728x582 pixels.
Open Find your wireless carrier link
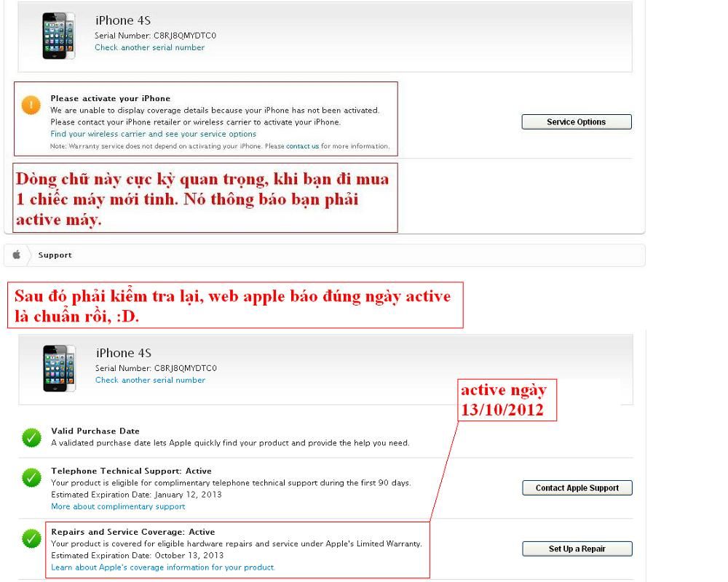point(153,134)
